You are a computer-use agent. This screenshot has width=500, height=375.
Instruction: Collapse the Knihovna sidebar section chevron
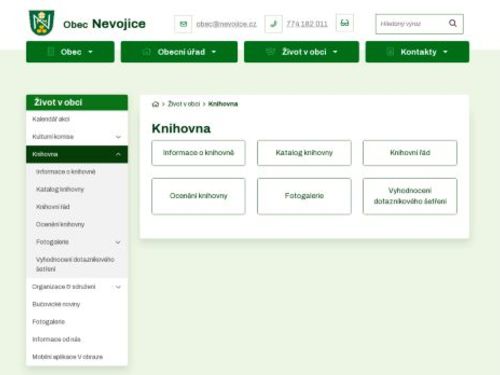pyautogui.click(x=118, y=154)
